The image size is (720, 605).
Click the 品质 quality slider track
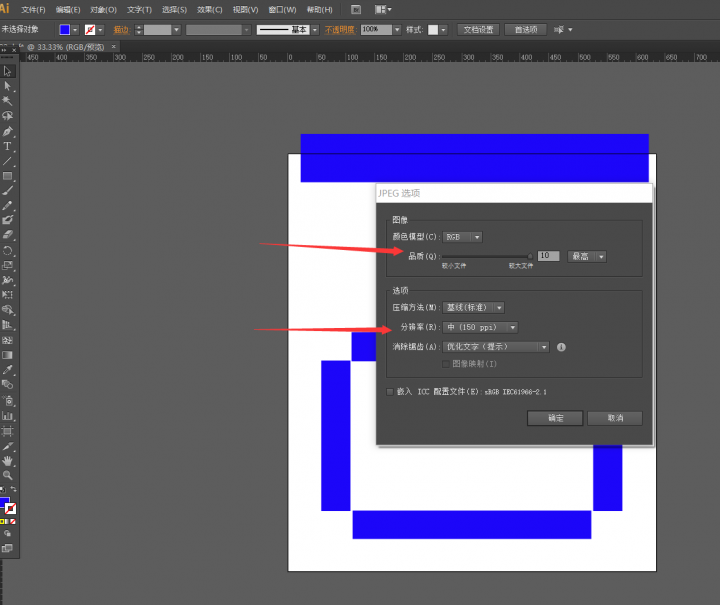click(x=487, y=257)
